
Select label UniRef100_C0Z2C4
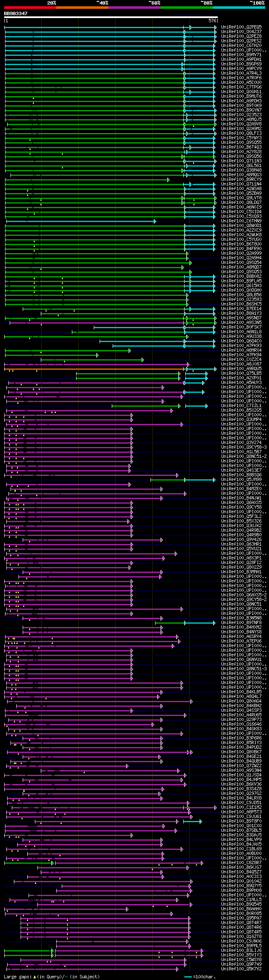tap(241, 359)
